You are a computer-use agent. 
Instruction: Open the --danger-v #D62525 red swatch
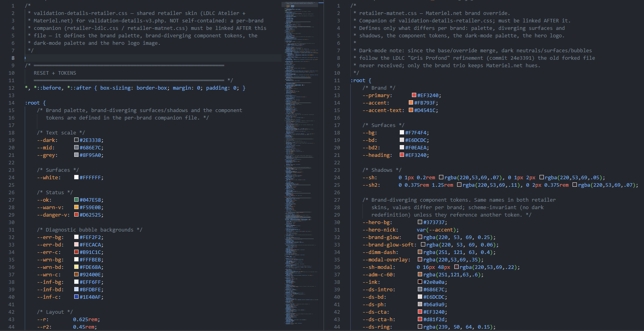(x=76, y=215)
